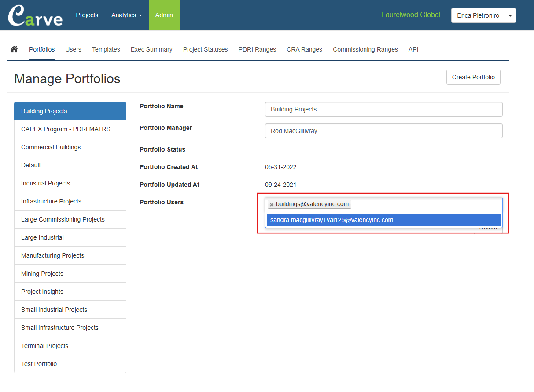Focus the Portfolio Manager input field
Image resolution: width=534 pixels, height=392 pixels.
coord(383,131)
